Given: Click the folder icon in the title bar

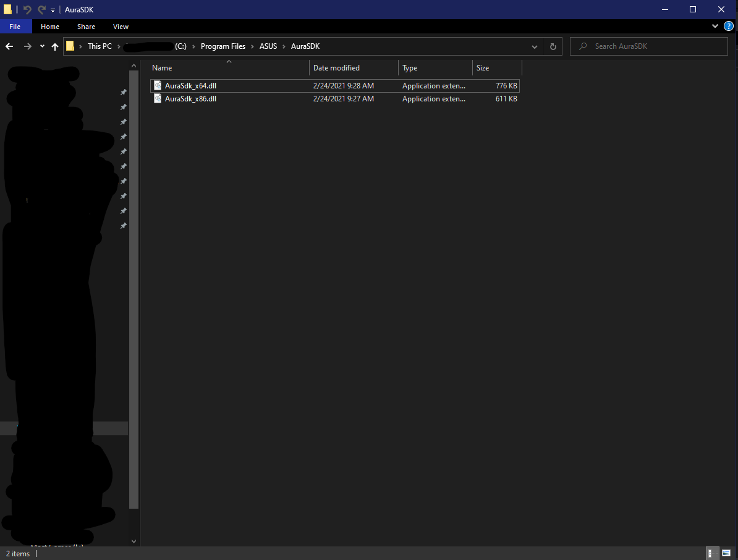Looking at the screenshot, I should point(7,9).
